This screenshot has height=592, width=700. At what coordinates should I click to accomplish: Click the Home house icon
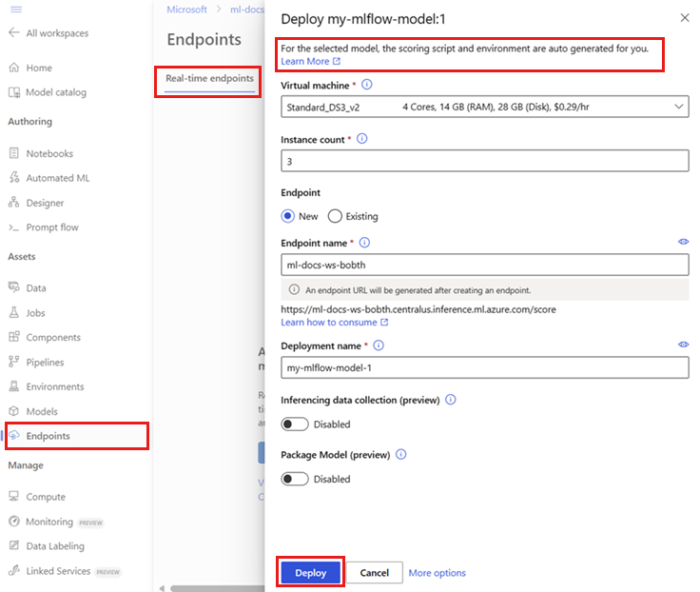(x=14, y=68)
